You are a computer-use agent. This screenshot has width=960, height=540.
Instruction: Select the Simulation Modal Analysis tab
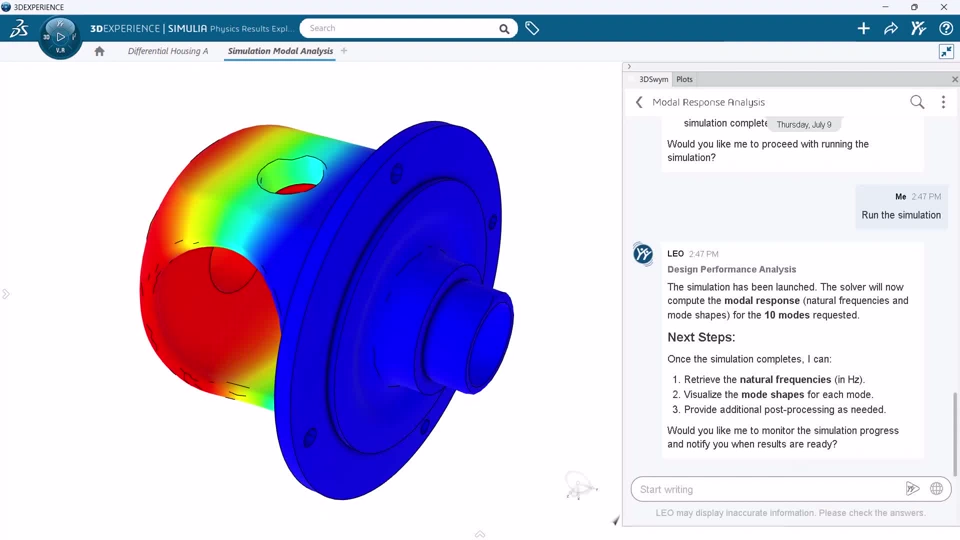point(280,51)
